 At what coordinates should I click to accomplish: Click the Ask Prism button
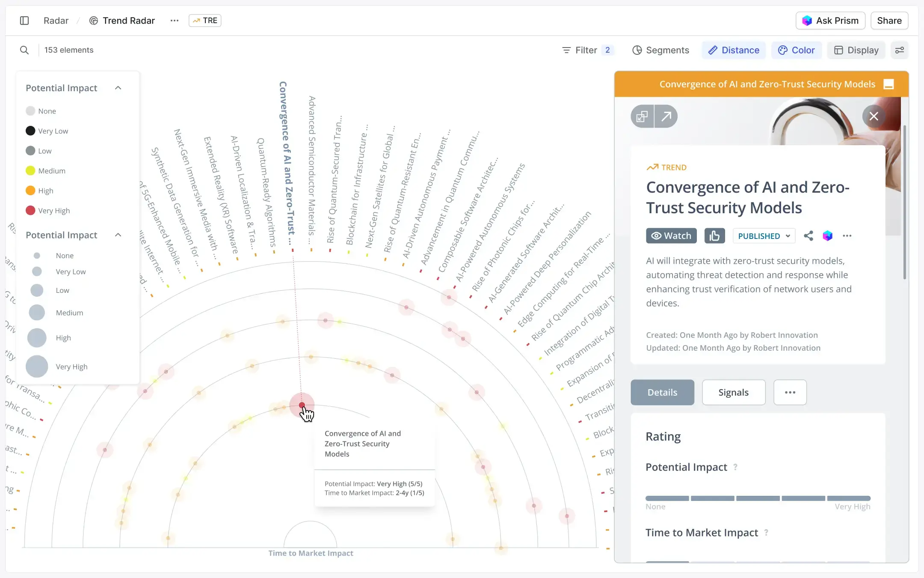pyautogui.click(x=830, y=21)
